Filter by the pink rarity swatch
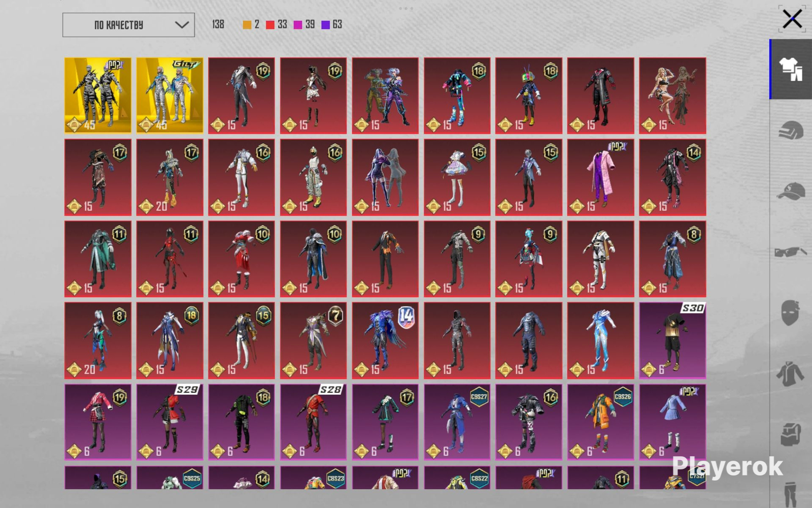The height and width of the screenshot is (508, 812). [298, 25]
